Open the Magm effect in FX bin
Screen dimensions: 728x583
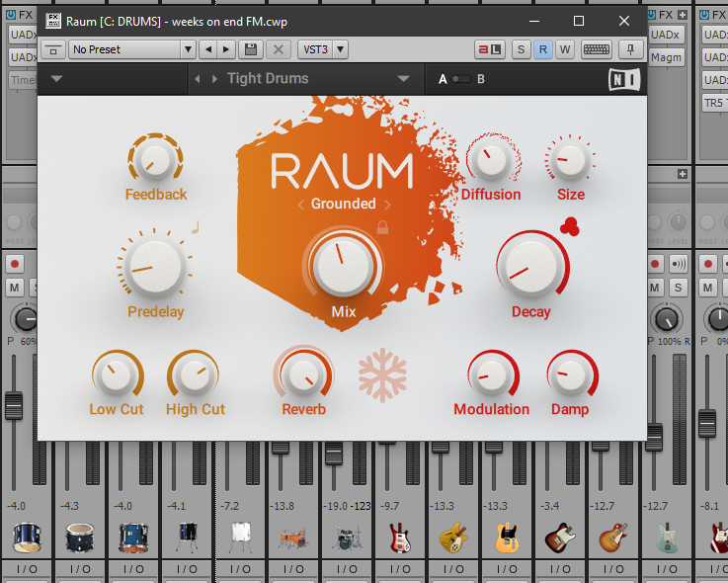click(x=666, y=57)
